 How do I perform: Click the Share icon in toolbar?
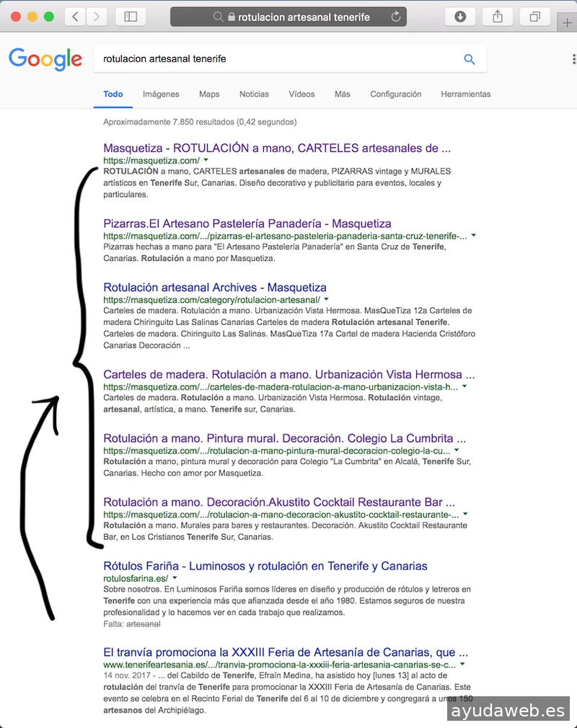tap(497, 17)
